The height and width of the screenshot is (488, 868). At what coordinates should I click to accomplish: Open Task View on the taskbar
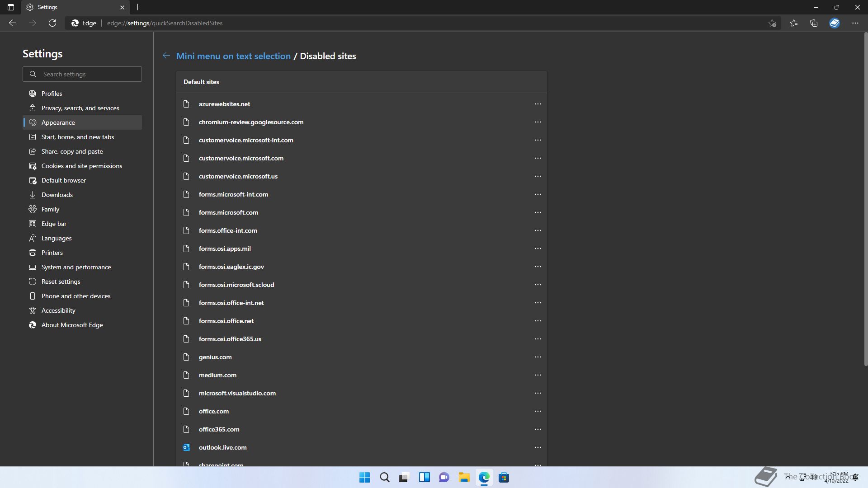tap(404, 478)
